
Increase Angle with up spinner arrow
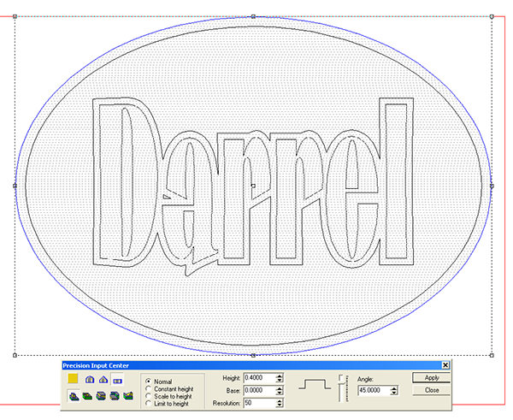click(394, 388)
